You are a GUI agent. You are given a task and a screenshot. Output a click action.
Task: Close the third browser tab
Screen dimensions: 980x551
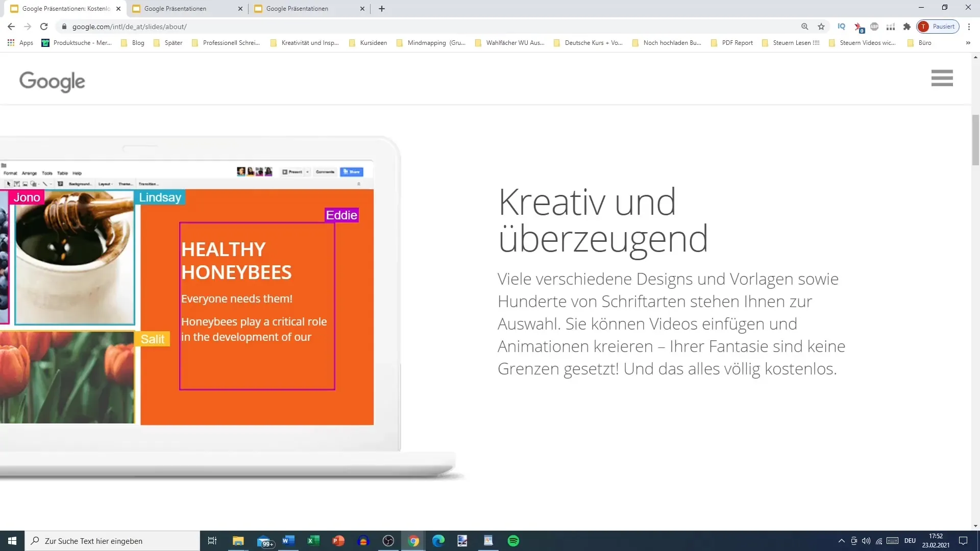pos(362,9)
